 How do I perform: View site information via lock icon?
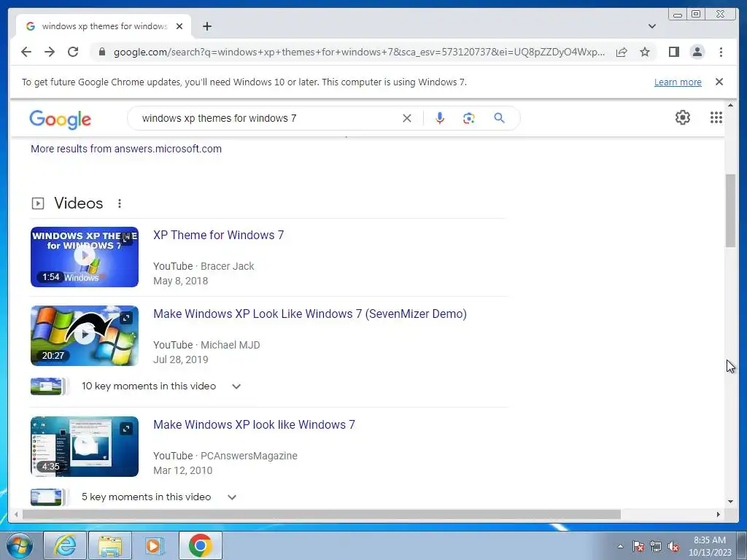(102, 52)
